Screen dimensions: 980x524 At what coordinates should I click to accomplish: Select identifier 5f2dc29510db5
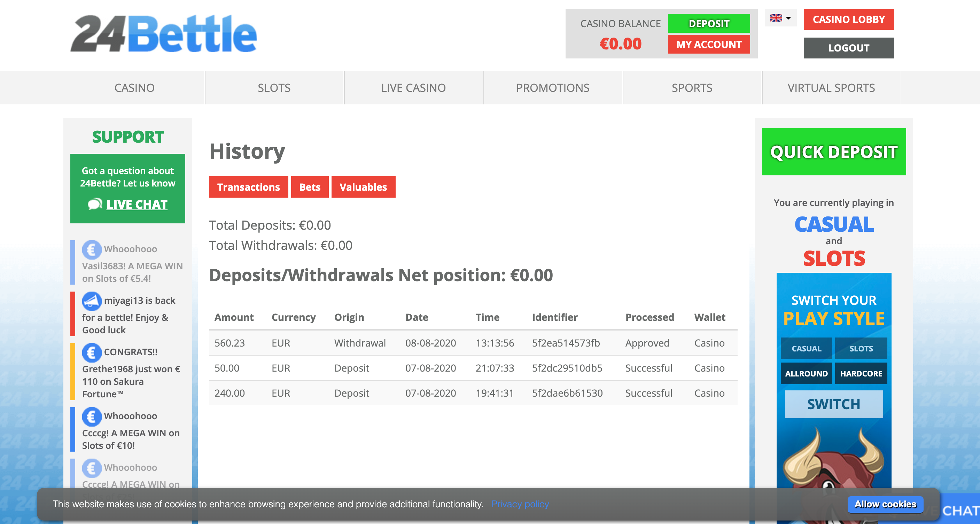tap(567, 368)
